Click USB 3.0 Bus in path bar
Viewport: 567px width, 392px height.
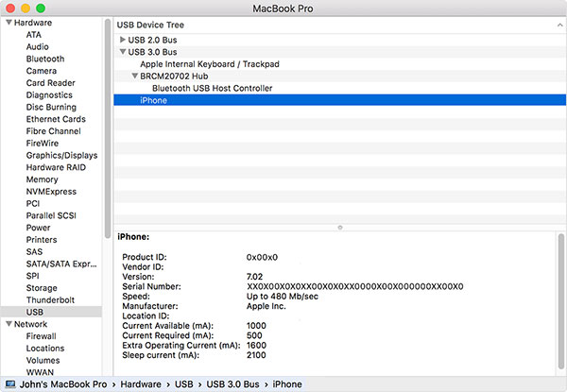click(x=232, y=384)
